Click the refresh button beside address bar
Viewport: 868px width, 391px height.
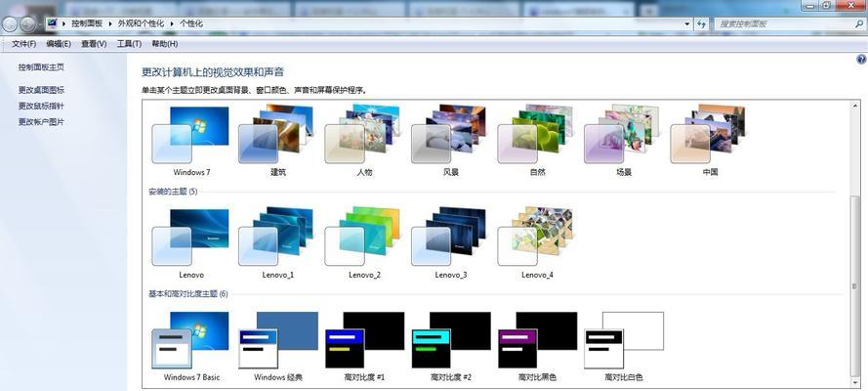click(702, 23)
